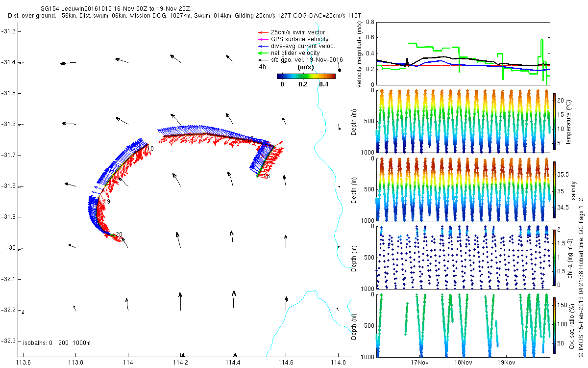Click the glider track waypoint labeled 20

tap(119, 235)
